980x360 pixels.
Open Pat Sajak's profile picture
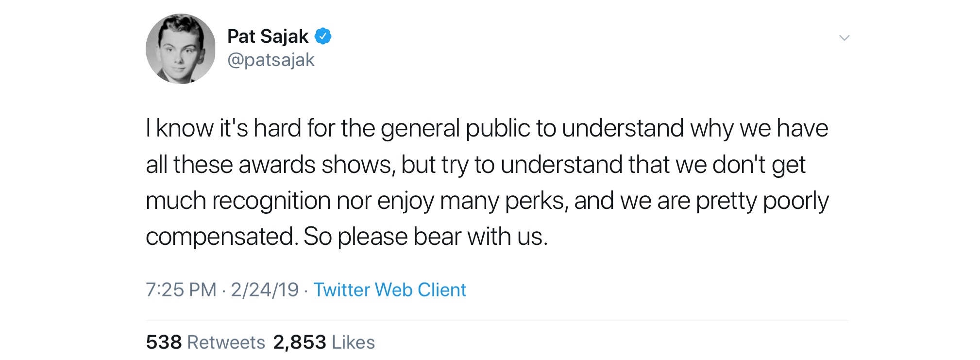pyautogui.click(x=181, y=49)
